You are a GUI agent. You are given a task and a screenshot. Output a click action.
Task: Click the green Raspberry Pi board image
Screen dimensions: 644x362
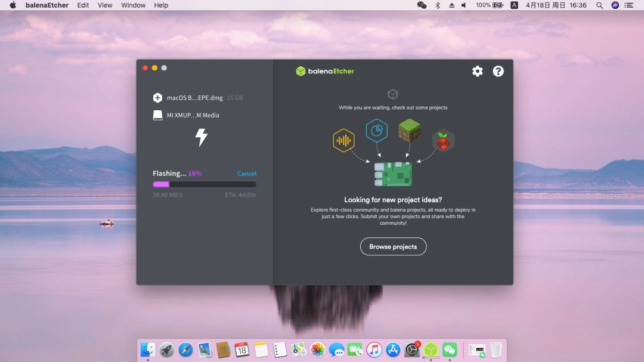(393, 174)
